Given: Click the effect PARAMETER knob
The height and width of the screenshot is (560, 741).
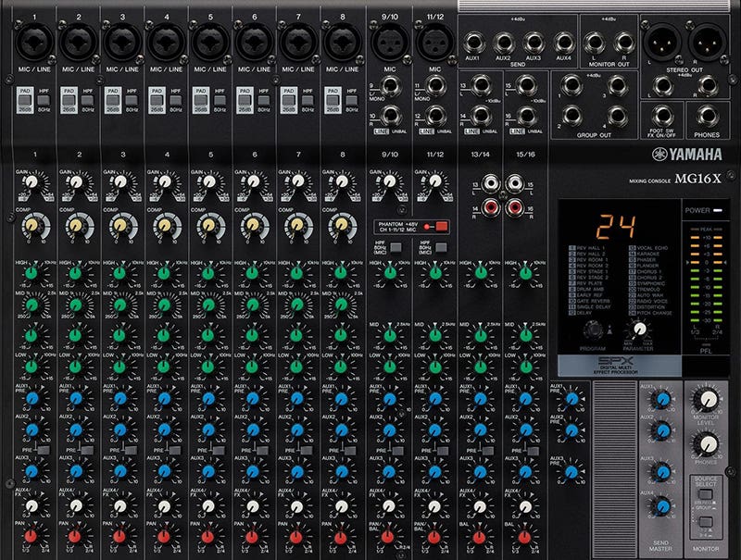Looking at the screenshot, I should coord(640,329).
